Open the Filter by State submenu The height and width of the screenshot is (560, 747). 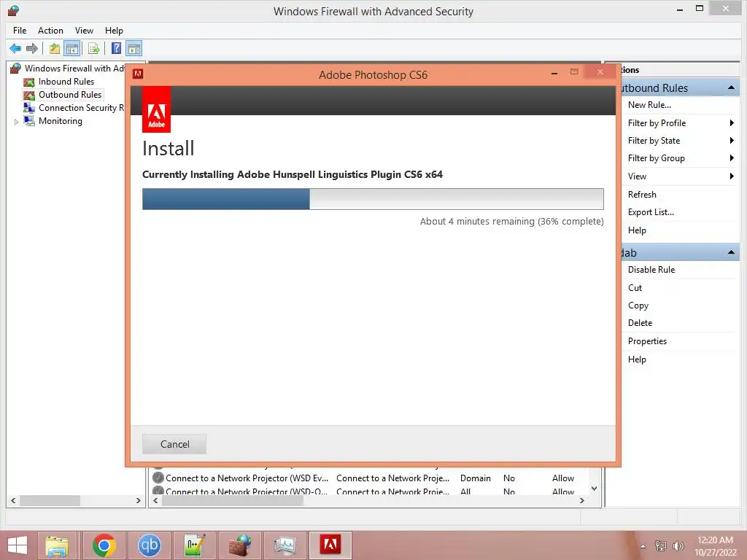click(x=681, y=141)
